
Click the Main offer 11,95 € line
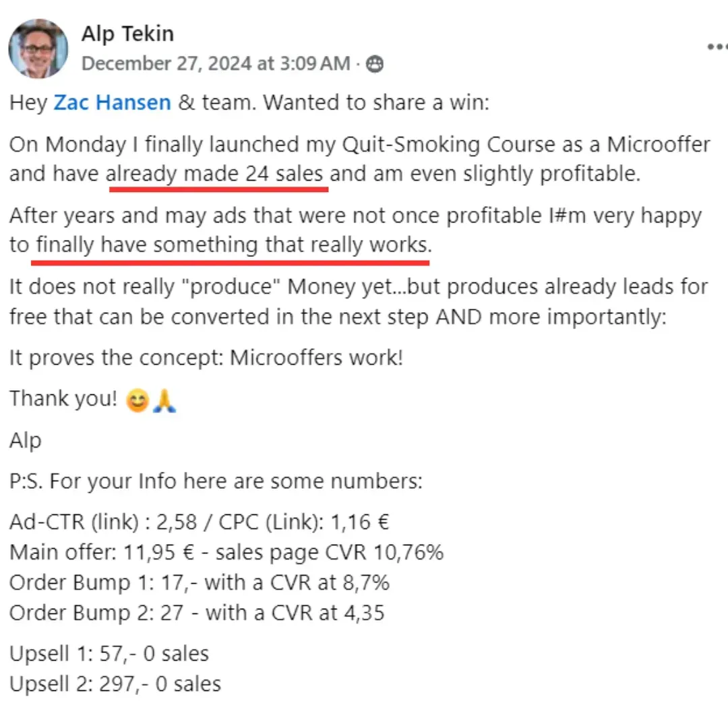click(226, 553)
